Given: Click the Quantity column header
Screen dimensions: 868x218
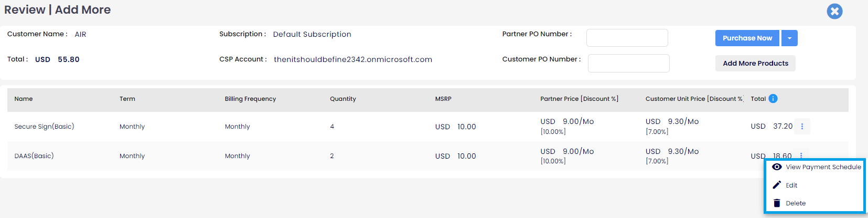Looking at the screenshot, I should (x=343, y=99).
